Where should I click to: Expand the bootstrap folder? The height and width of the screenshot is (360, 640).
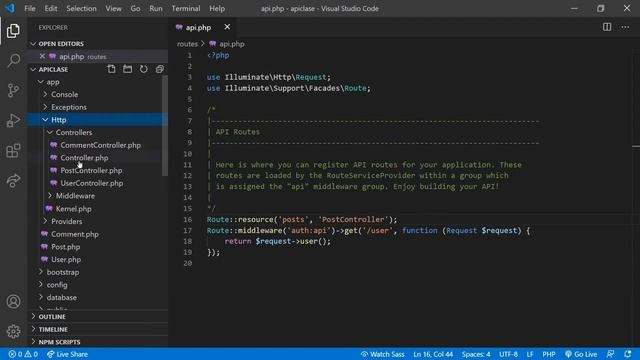pos(98,272)
